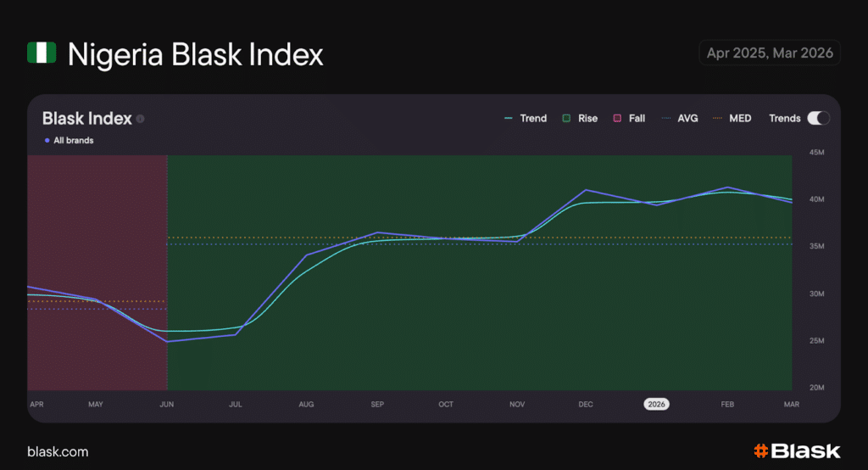
Task: Click the MAY label on the axis
Action: click(x=96, y=404)
